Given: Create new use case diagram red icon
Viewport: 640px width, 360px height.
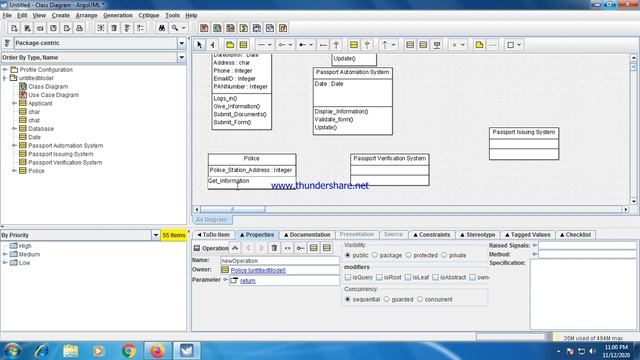Looking at the screenshot, I should pyautogui.click(x=204, y=28).
